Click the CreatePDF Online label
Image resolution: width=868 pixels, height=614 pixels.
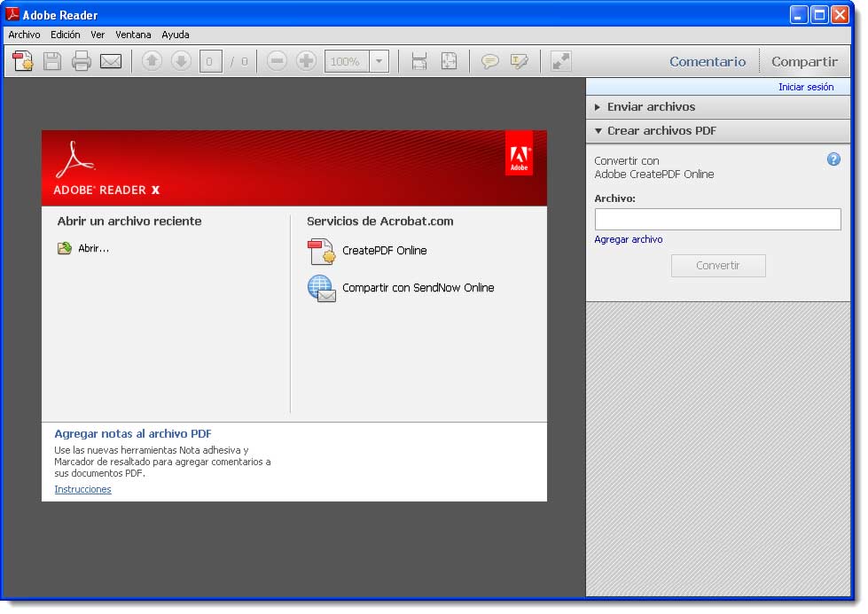click(x=384, y=251)
